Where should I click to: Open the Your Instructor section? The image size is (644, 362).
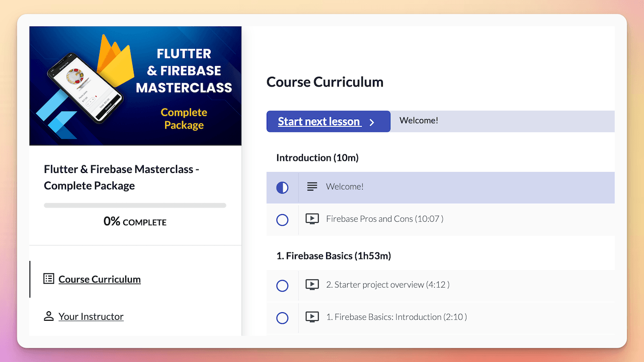pos(91,316)
